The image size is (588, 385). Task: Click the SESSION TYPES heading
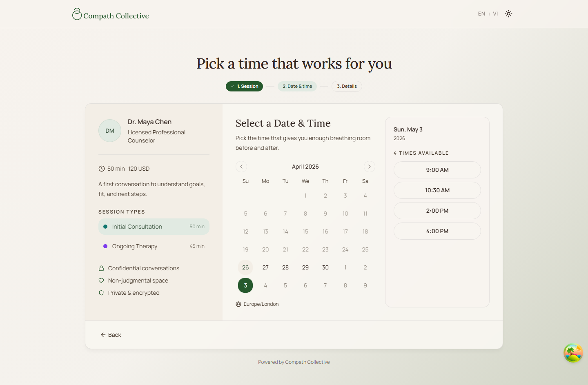click(122, 212)
